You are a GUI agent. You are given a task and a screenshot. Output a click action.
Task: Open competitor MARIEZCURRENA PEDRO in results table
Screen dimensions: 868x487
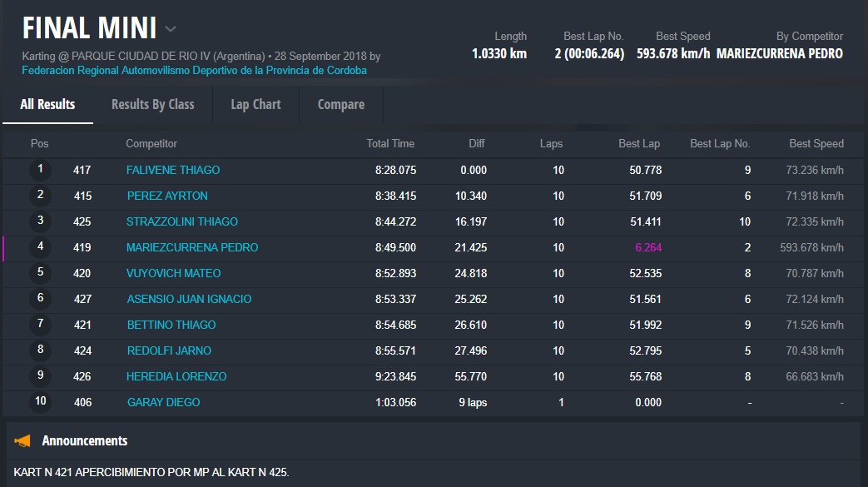[192, 247]
